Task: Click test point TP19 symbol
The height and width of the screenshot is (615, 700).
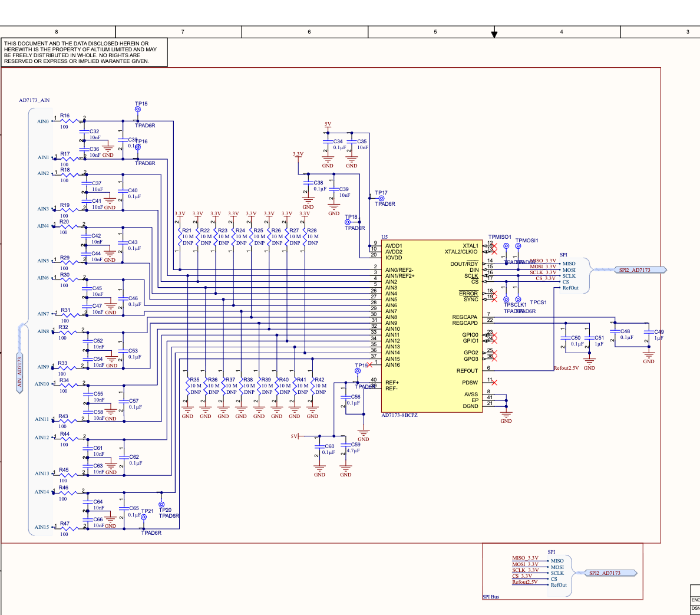Action: tap(358, 371)
